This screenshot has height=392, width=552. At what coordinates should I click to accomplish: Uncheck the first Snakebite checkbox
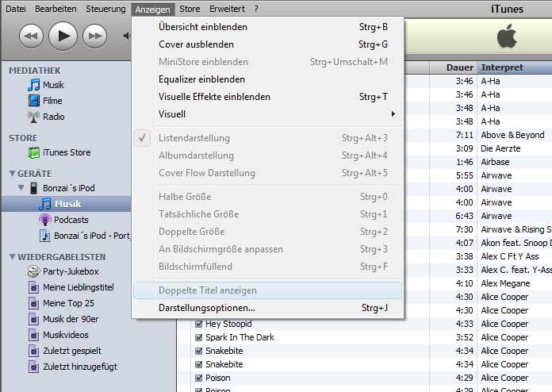(x=198, y=351)
